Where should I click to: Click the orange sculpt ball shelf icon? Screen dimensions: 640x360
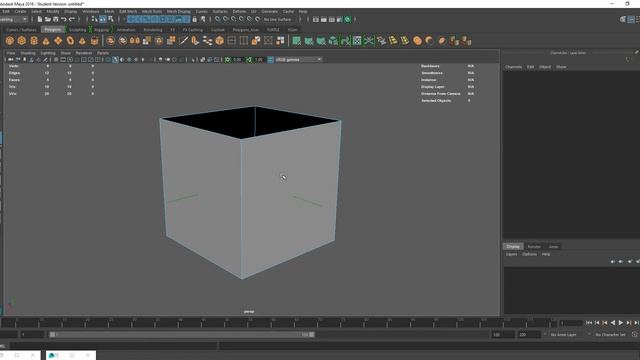coord(417,41)
